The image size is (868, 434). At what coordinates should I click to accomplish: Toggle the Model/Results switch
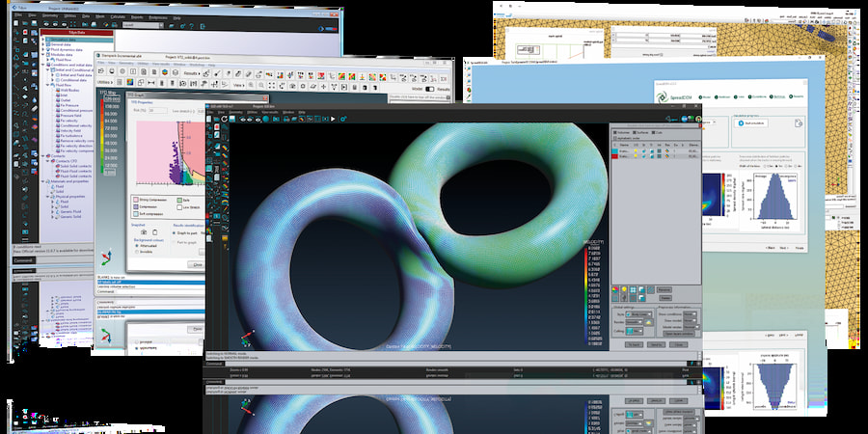[x=431, y=89]
